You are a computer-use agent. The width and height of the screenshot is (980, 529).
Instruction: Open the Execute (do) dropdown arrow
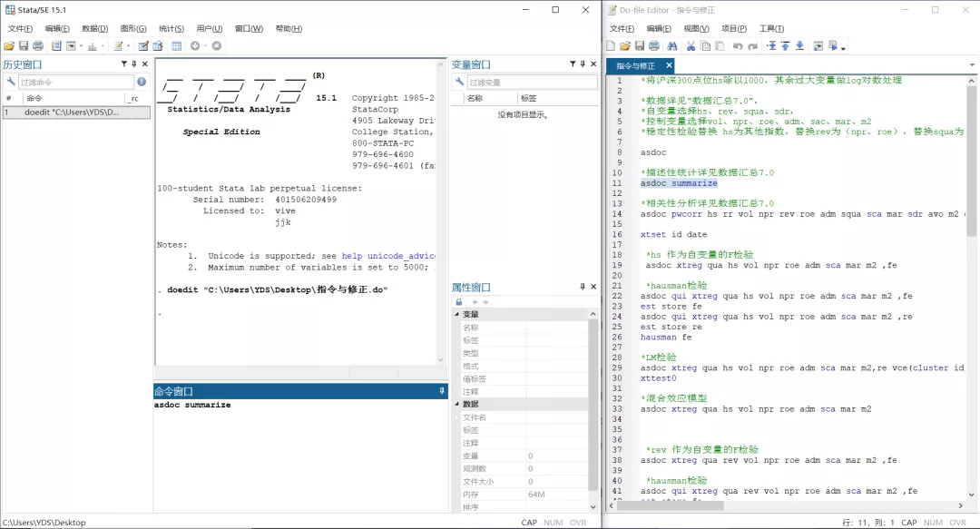(x=844, y=47)
